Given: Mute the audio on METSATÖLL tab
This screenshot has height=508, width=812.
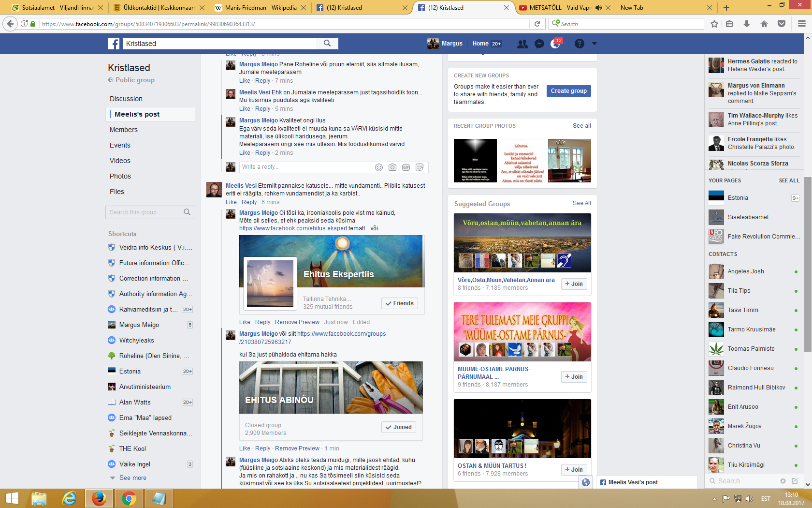Looking at the screenshot, I should pyautogui.click(x=598, y=8).
